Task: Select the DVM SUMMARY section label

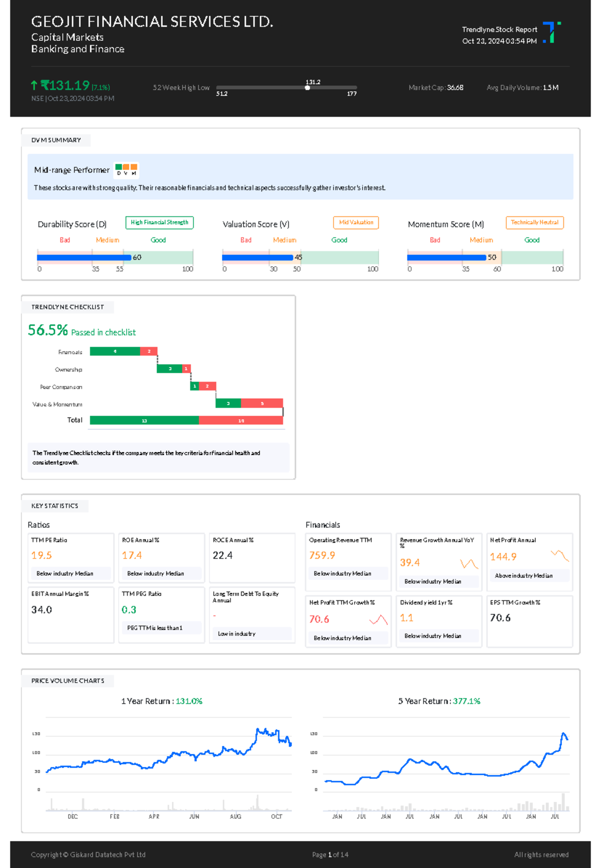Action: click(56, 140)
